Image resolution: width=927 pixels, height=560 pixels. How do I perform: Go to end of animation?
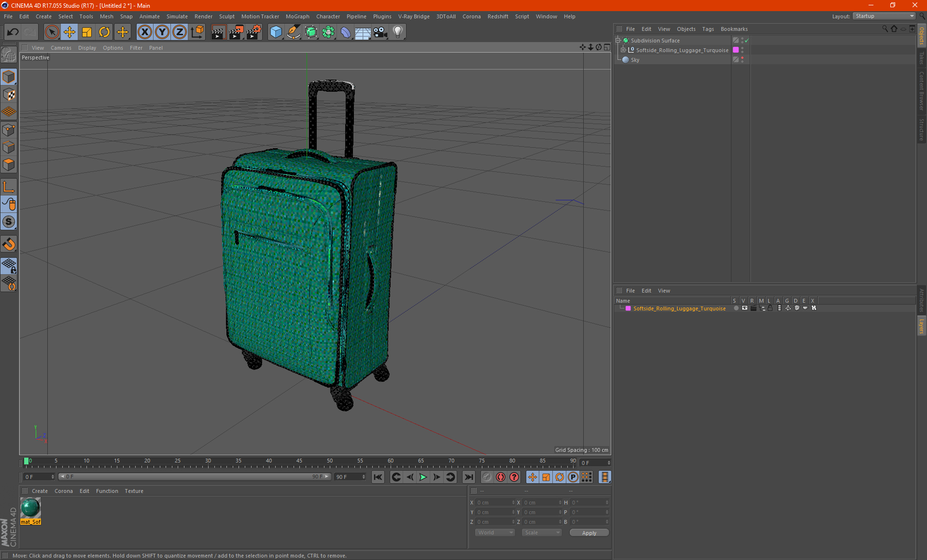point(468,477)
